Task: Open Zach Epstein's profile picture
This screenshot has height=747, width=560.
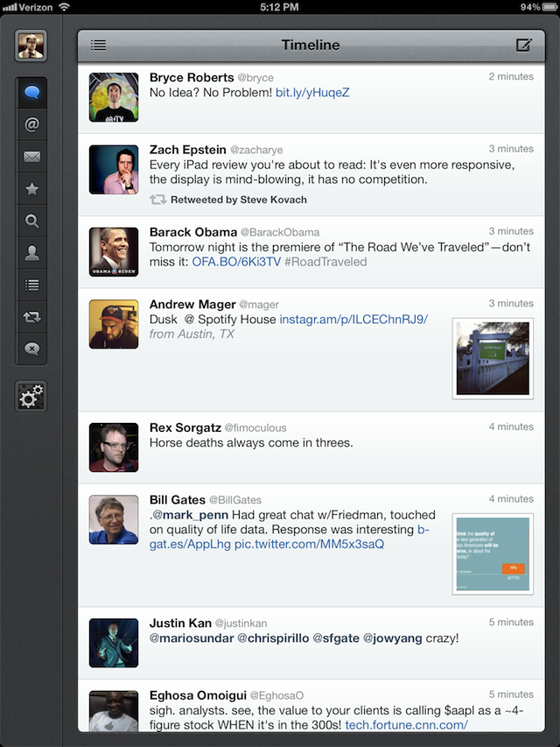Action: (x=114, y=170)
